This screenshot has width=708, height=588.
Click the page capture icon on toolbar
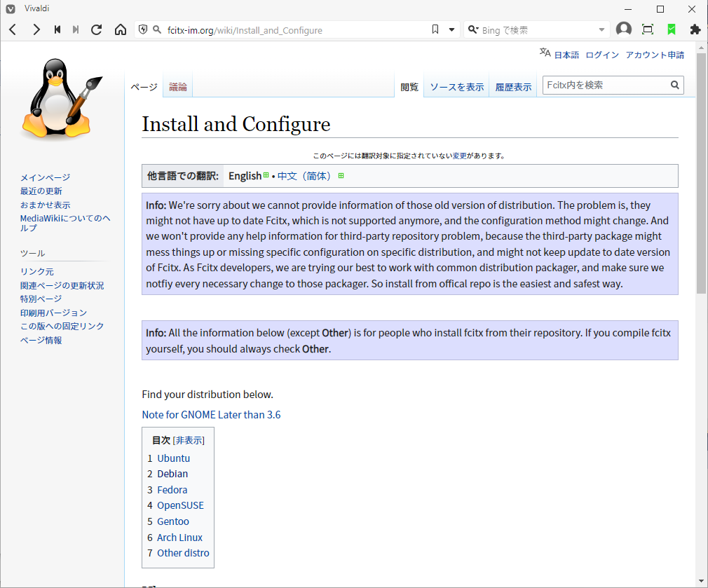pyautogui.click(x=647, y=29)
